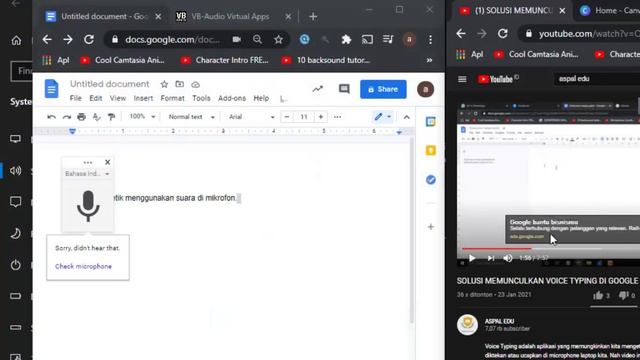640x360 pixels.
Task: Open the toolbar More options ellipsis
Action: tap(337, 117)
